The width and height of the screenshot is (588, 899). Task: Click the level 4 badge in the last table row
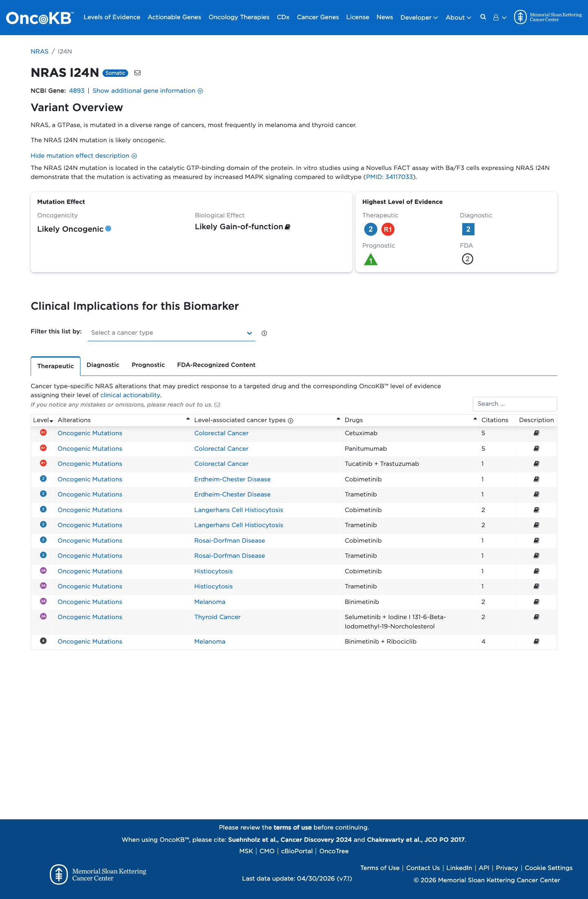click(43, 641)
